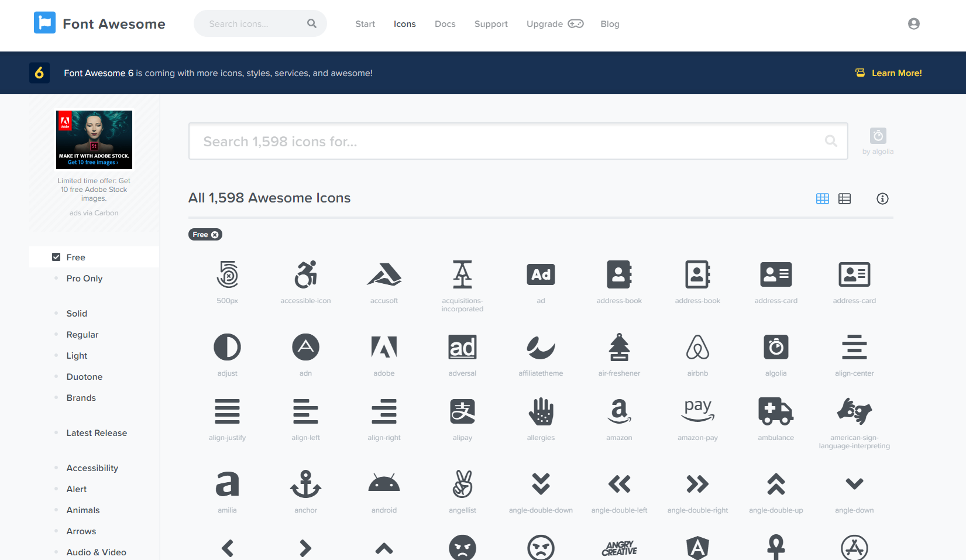Viewport: 966px width, 560px height.
Task: Filter by Accessibility category
Action: point(92,468)
